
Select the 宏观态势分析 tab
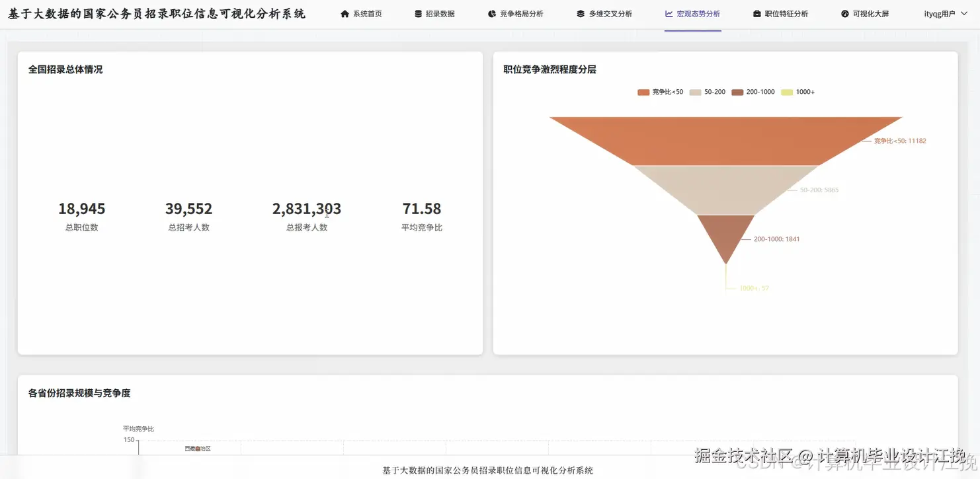(693, 14)
